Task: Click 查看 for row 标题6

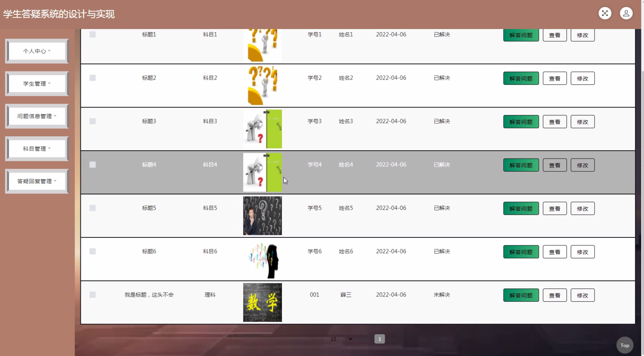Action: point(555,252)
